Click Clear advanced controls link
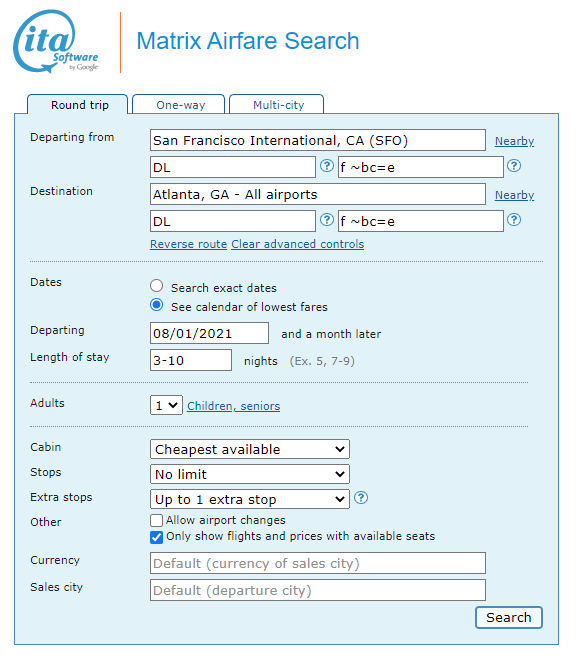Screen dimensions: 576x657 (297, 244)
